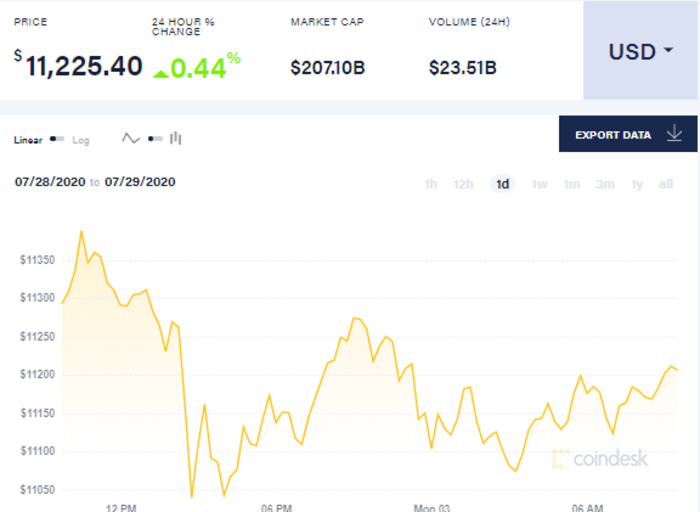Image resolution: width=700 pixels, height=512 pixels.
Task: Select the Log scale label
Action: click(81, 140)
